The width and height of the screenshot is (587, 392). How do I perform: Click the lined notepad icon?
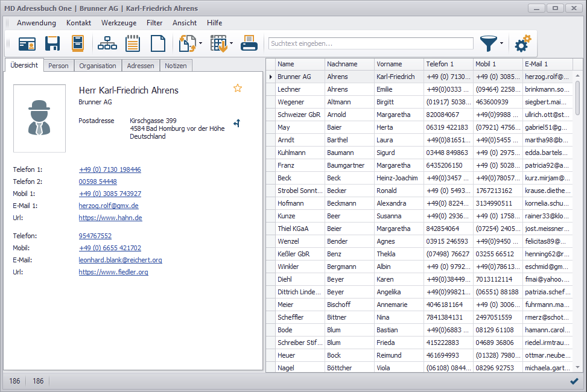coord(133,43)
